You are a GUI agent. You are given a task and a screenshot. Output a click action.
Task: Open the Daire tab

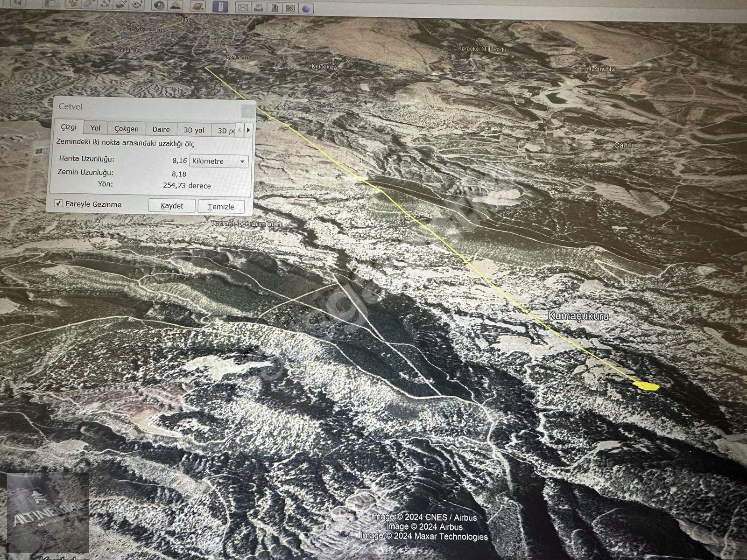coord(161,129)
